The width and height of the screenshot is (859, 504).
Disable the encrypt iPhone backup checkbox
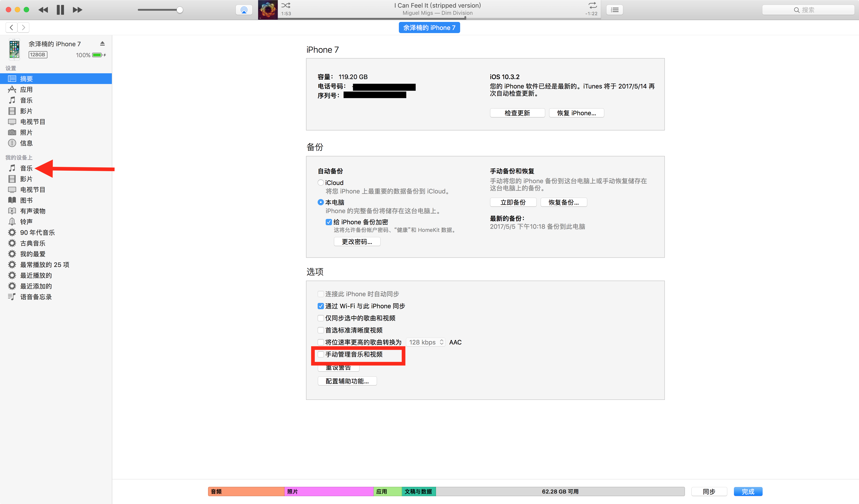click(x=329, y=222)
